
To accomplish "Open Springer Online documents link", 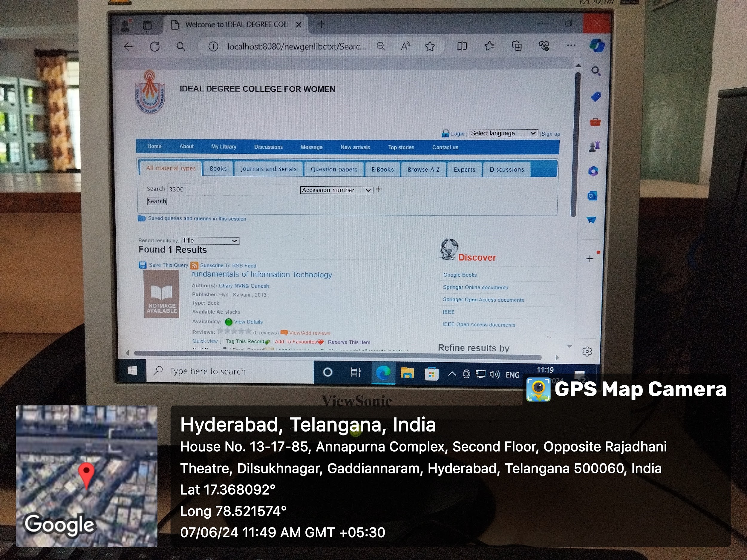I will pyautogui.click(x=475, y=287).
